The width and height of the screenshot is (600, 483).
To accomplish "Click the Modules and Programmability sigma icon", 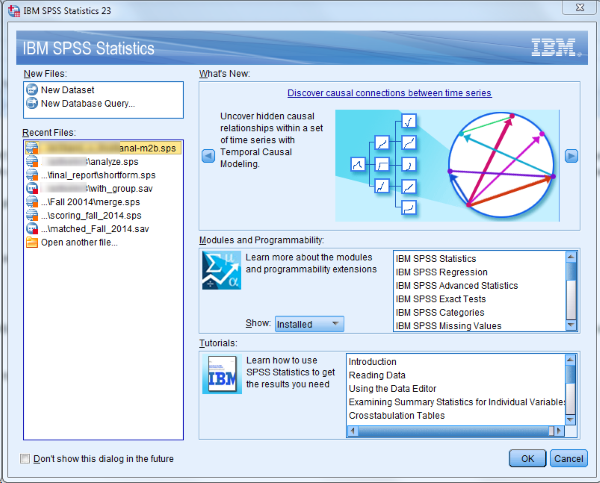I will click(x=222, y=270).
